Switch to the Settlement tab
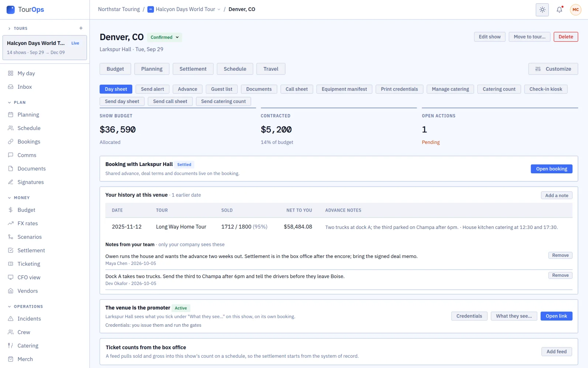The width and height of the screenshot is (588, 368). 193,69
